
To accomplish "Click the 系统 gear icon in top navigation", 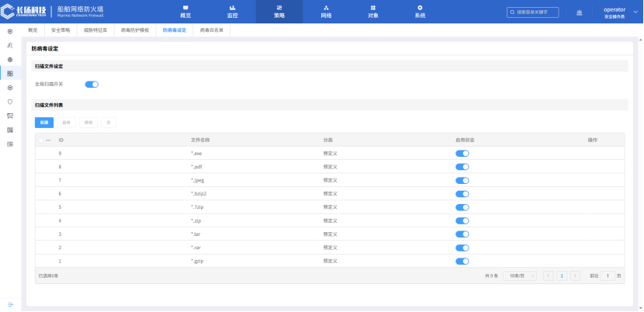I will (420, 8).
